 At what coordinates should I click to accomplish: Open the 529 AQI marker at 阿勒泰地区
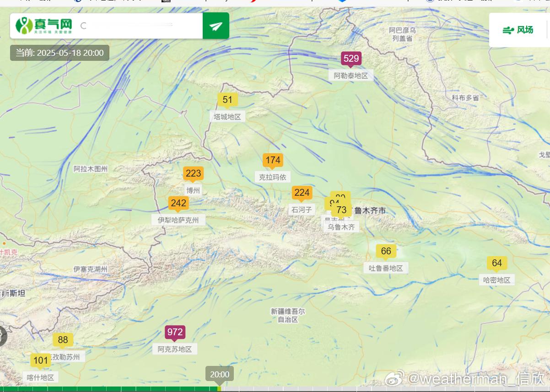click(x=351, y=59)
